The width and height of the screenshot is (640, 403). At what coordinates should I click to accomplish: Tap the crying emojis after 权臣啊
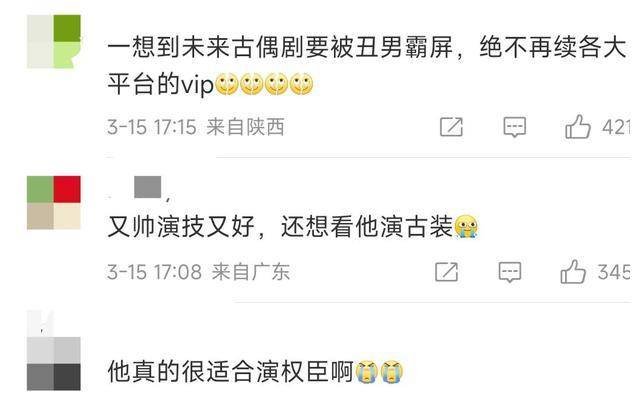click(379, 372)
